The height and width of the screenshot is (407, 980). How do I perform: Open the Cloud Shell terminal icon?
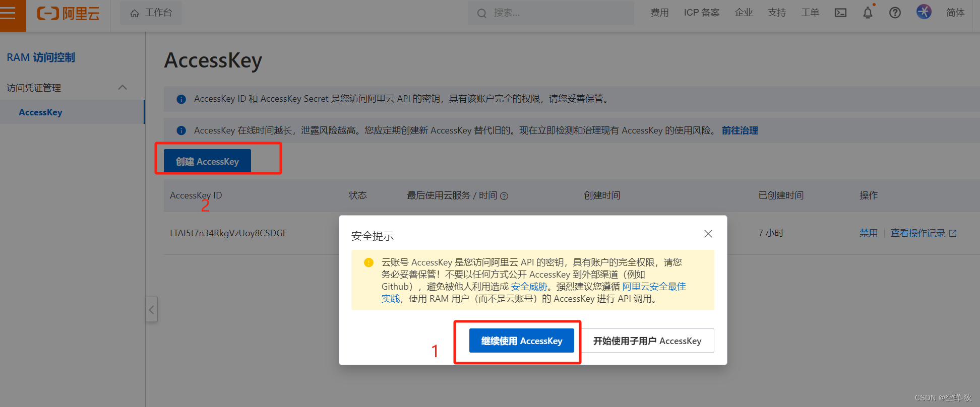coord(840,13)
